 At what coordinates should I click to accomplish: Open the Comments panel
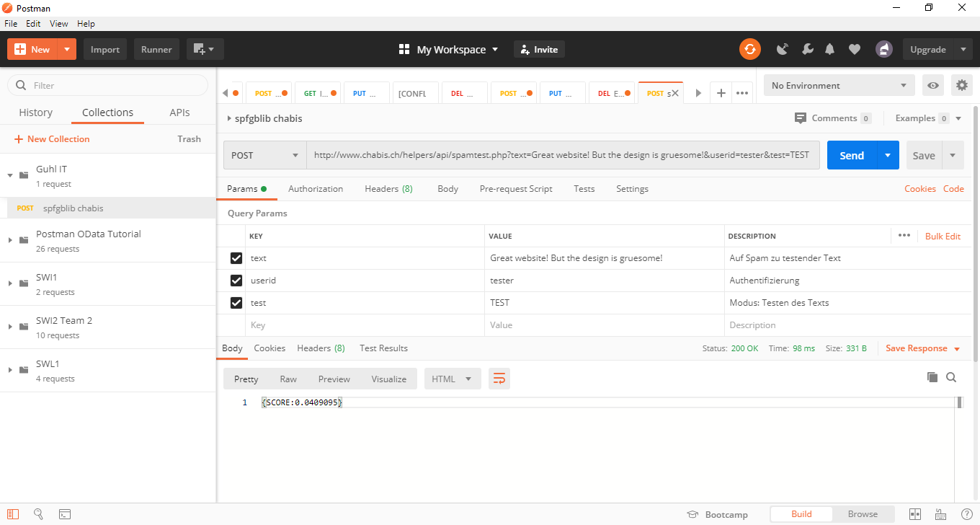(x=833, y=118)
